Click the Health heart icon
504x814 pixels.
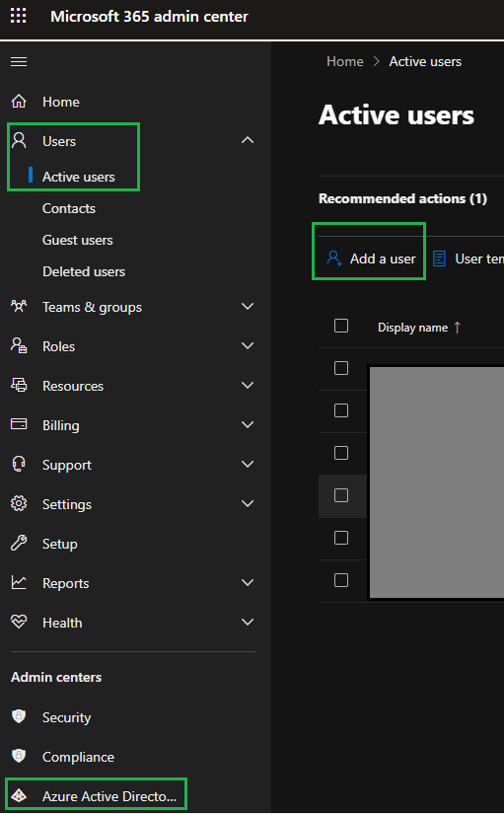(19, 622)
